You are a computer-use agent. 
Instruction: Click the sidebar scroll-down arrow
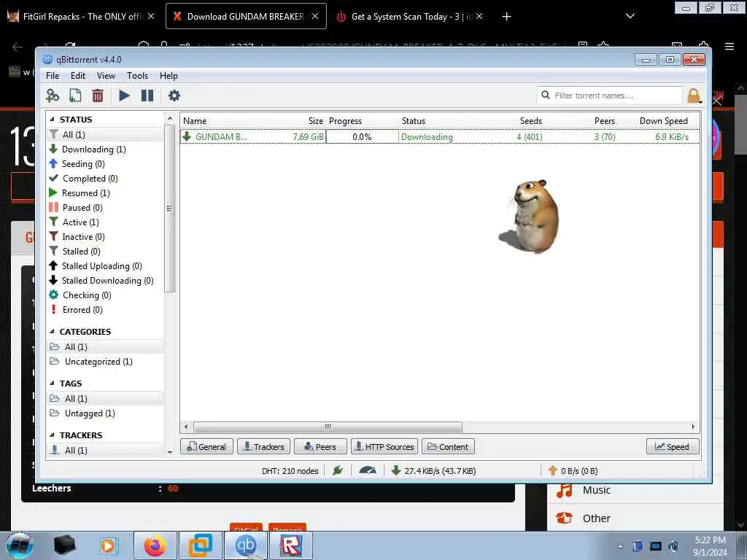170,452
